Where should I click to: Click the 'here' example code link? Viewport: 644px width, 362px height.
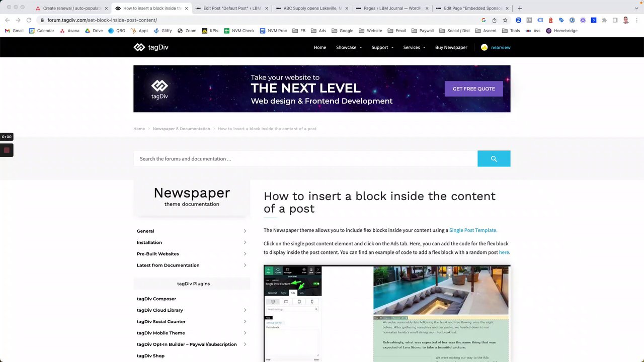[x=504, y=252]
